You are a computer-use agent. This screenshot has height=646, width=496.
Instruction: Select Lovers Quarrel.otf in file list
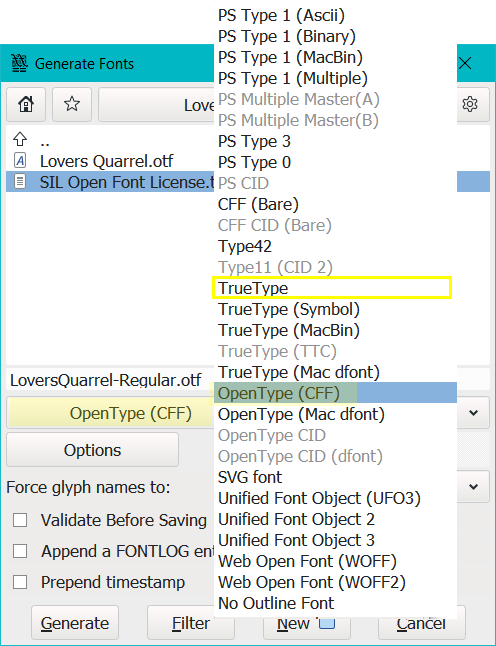point(107,161)
